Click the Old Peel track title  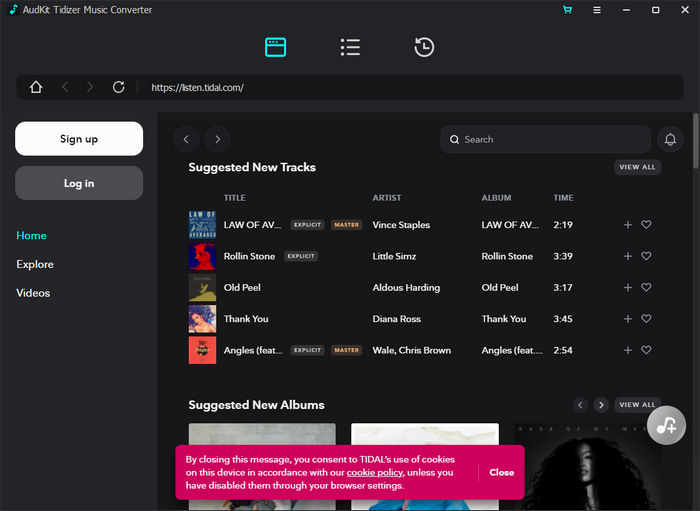[x=242, y=287]
